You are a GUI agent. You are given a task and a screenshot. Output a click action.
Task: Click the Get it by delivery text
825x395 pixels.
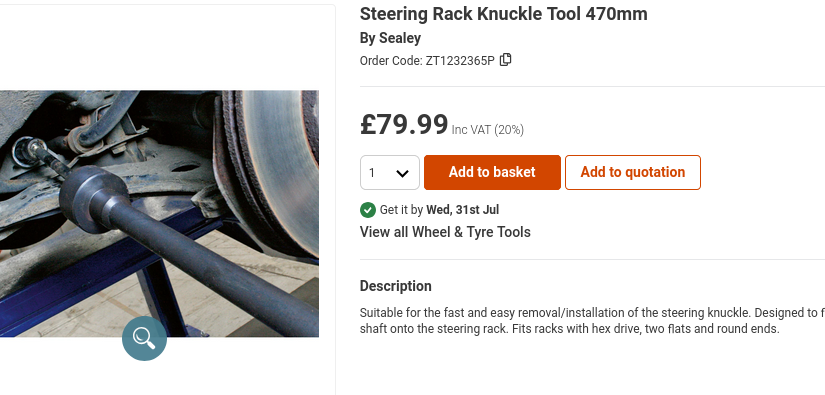coord(401,210)
